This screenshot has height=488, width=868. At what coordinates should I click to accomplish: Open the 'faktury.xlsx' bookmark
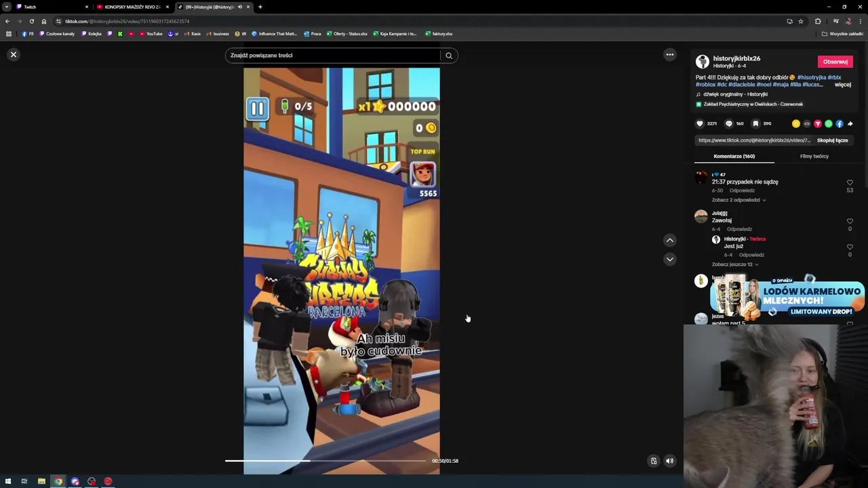coord(439,34)
